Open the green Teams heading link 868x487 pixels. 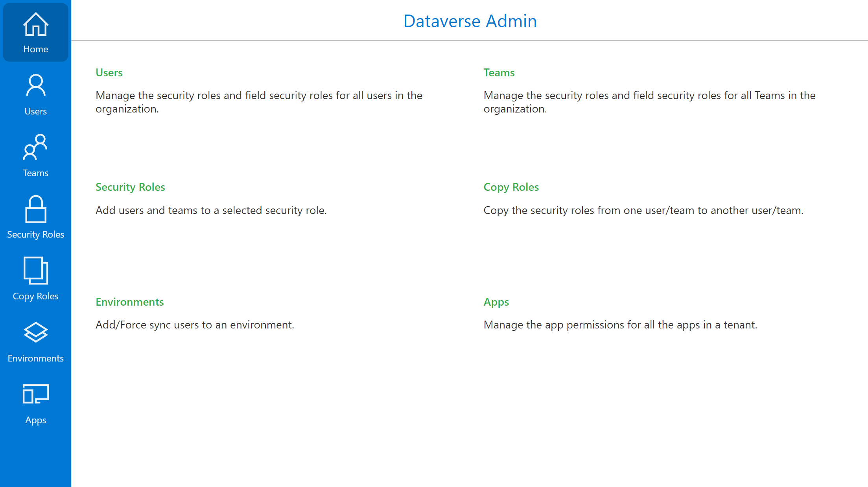(x=499, y=73)
